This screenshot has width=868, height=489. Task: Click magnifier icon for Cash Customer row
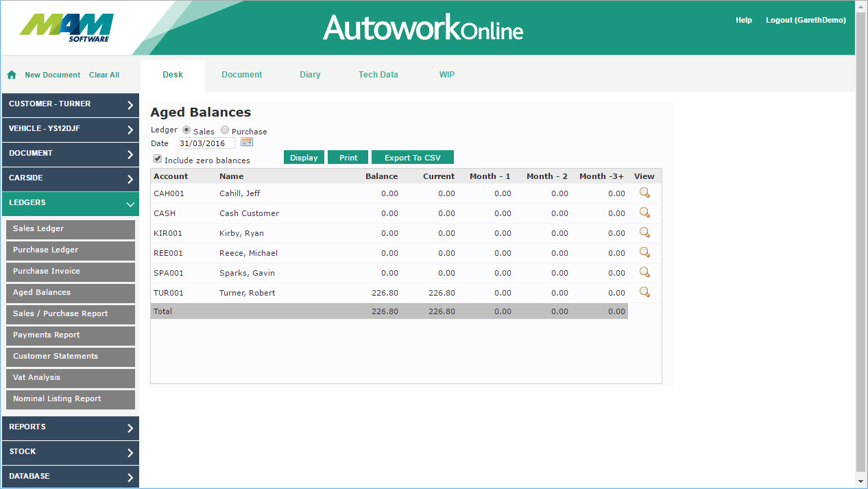(644, 213)
